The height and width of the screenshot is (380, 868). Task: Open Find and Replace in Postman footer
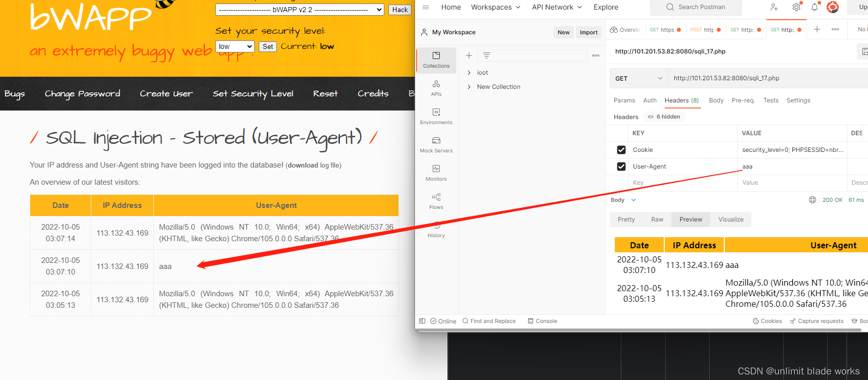(x=489, y=321)
